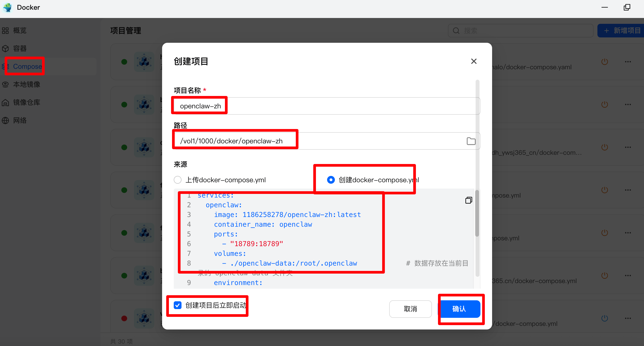Viewport: 644px width, 346px height.
Task: Open three-dot menu for 365.cn project row
Action: 628,275
